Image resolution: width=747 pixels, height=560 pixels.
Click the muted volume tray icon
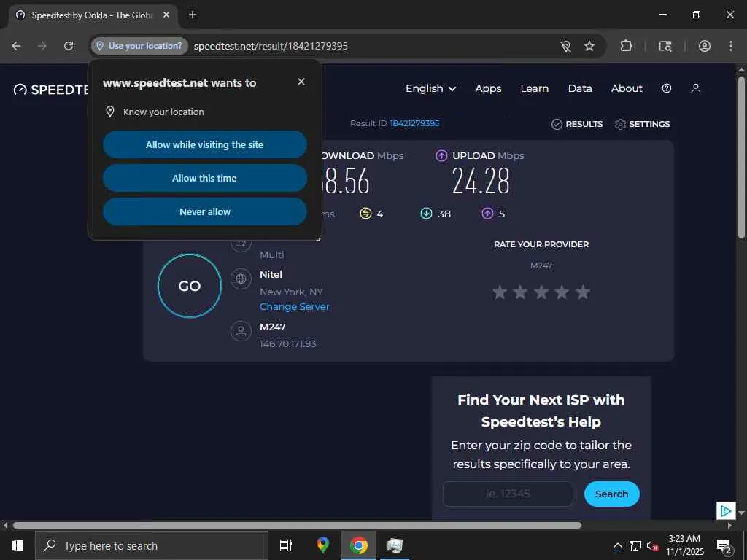[652, 545]
